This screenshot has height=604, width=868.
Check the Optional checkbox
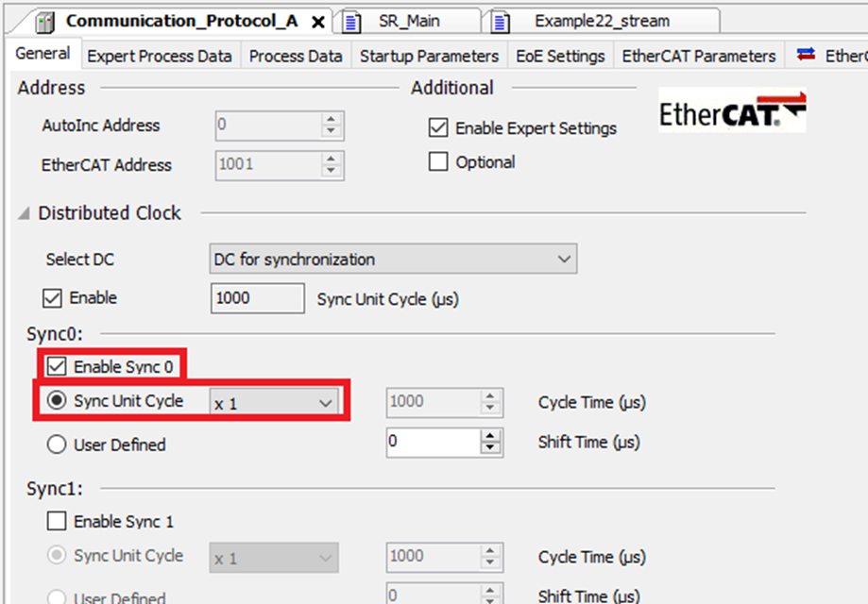(438, 162)
